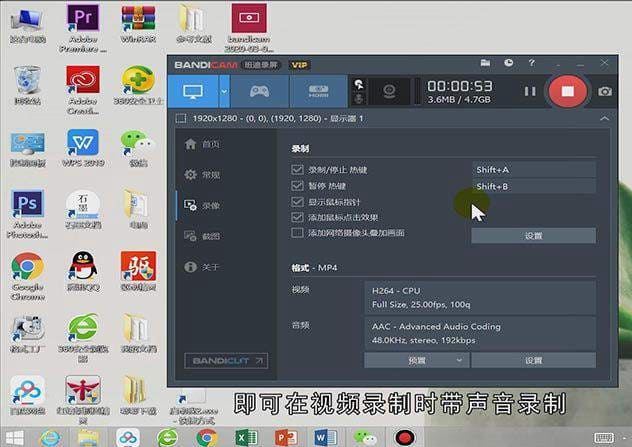The height and width of the screenshot is (447, 632).
Task: Open the 360 green cross security icon
Action: (x=138, y=85)
